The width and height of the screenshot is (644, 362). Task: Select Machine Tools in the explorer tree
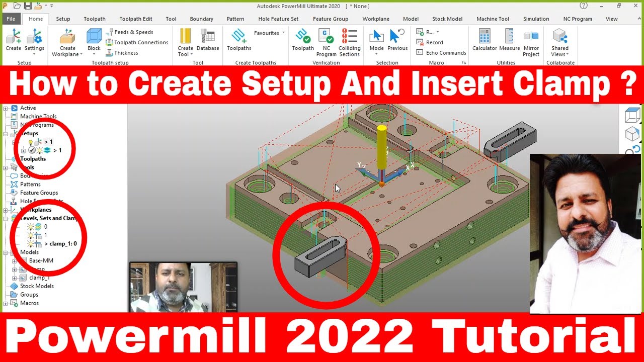point(38,117)
